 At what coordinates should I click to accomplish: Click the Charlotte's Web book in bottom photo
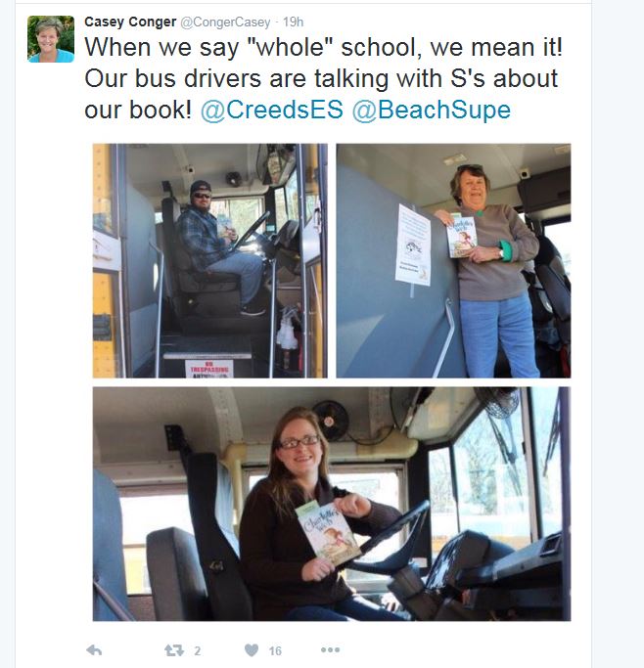[328, 533]
